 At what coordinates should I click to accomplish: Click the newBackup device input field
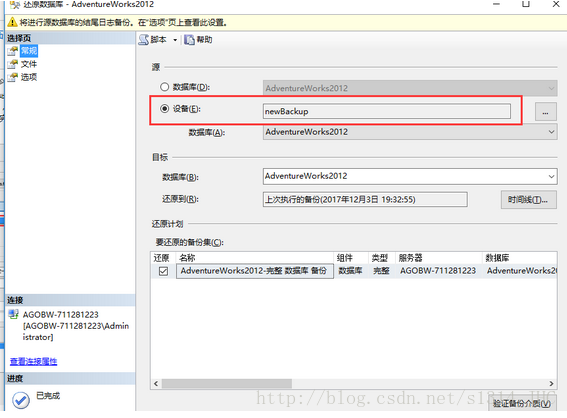(x=387, y=111)
